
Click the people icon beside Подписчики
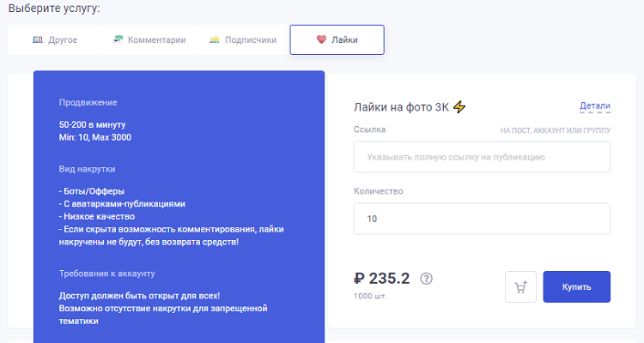pos(214,39)
